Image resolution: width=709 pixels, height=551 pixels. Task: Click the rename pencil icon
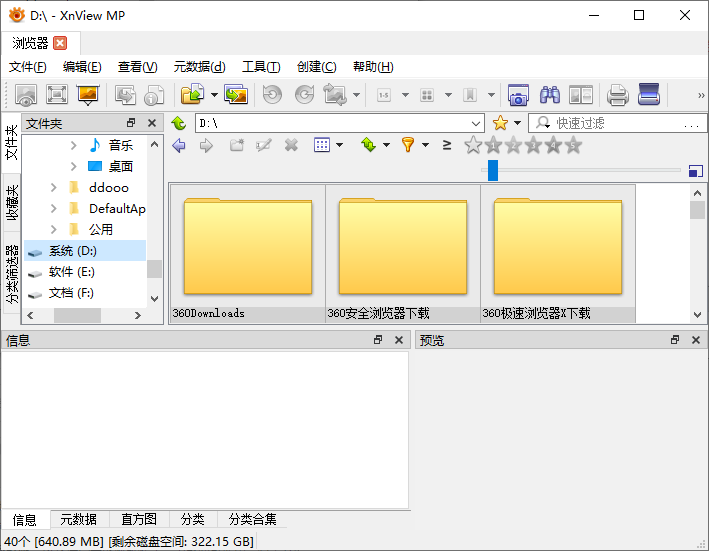coord(264,145)
